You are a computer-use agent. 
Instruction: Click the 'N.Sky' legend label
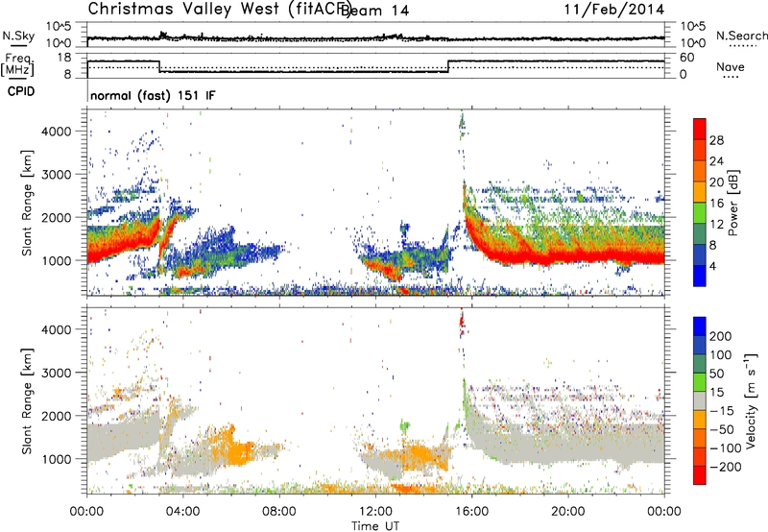tap(18, 36)
